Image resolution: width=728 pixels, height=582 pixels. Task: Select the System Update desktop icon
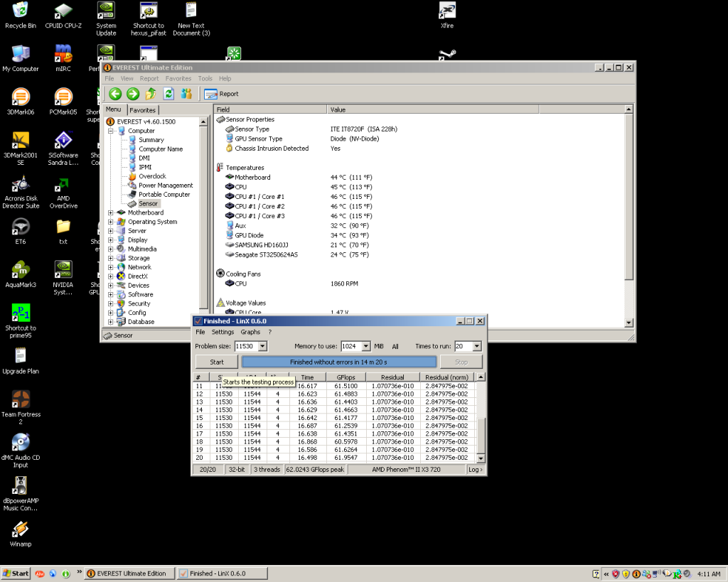click(x=107, y=19)
